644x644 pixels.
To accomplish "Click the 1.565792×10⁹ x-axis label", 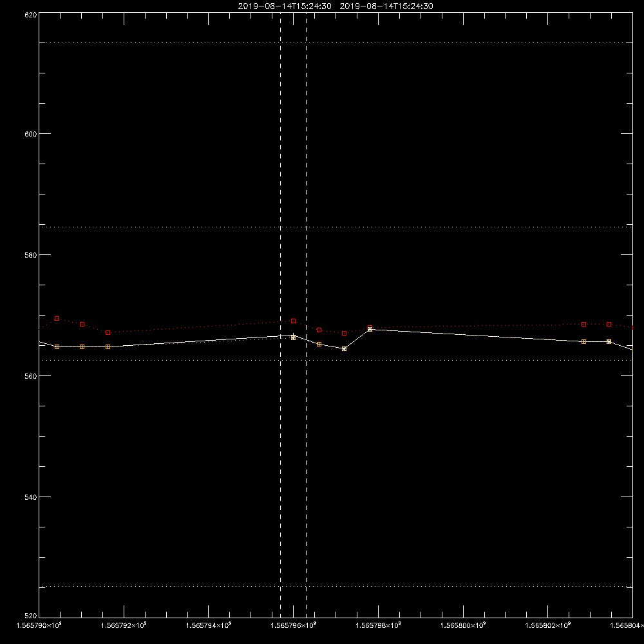I will 124,625.
